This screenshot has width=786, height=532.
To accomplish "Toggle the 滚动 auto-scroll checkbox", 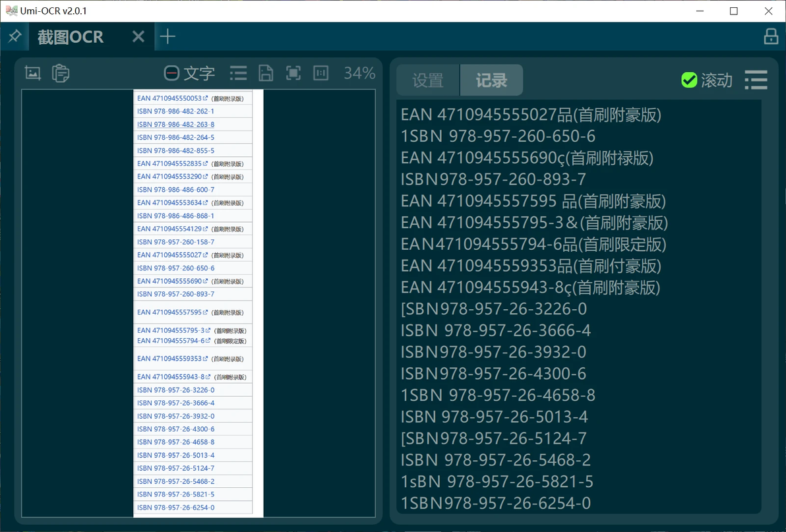I will coord(707,80).
